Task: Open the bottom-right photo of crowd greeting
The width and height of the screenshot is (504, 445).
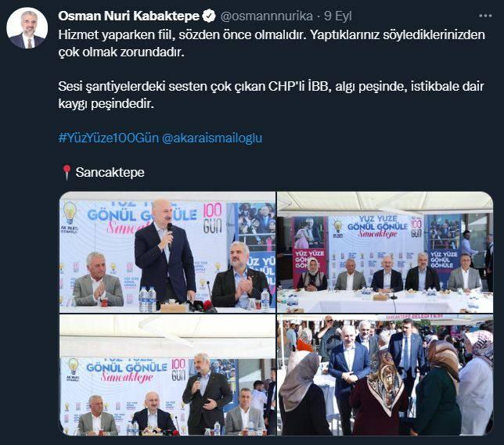Action: pos(385,375)
